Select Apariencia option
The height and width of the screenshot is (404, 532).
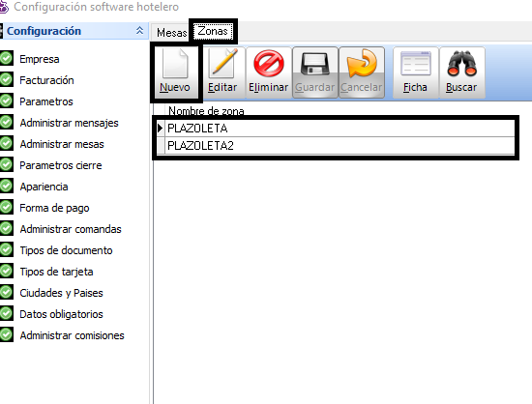[x=44, y=187]
